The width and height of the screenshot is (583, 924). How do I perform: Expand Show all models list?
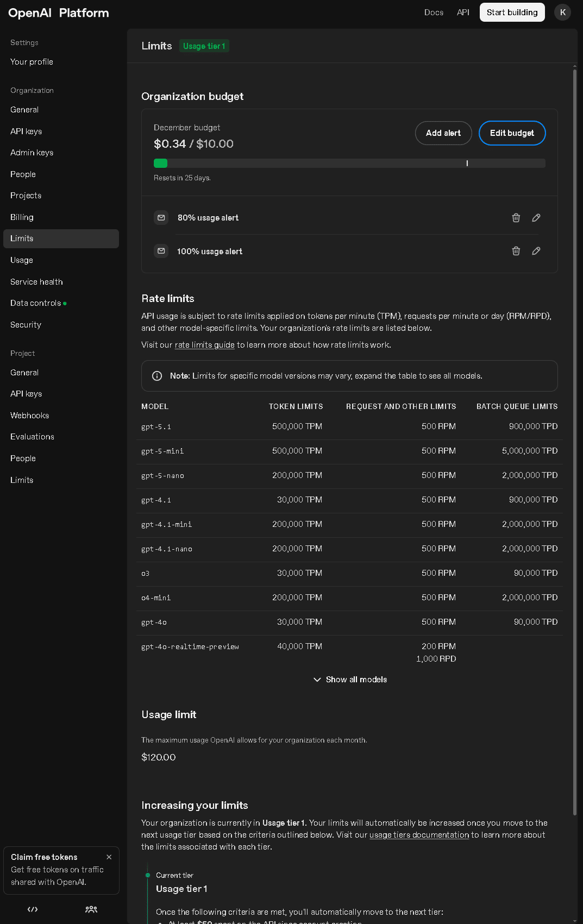coord(350,680)
